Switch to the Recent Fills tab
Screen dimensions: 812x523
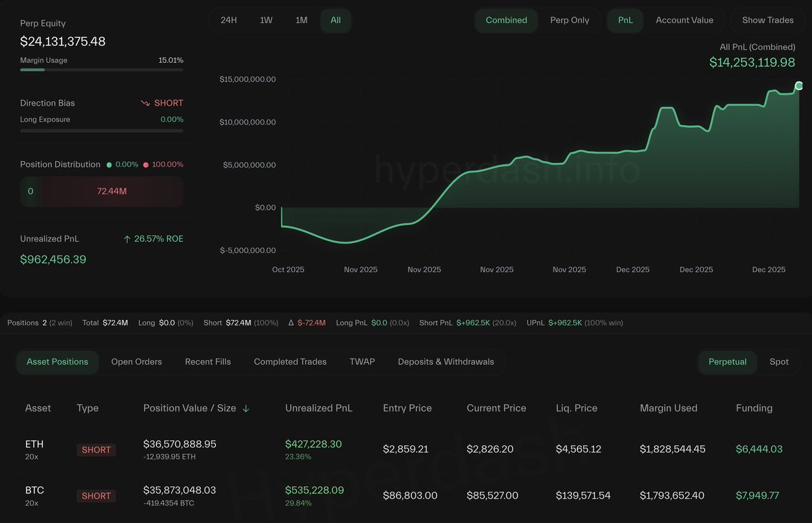[208, 361]
